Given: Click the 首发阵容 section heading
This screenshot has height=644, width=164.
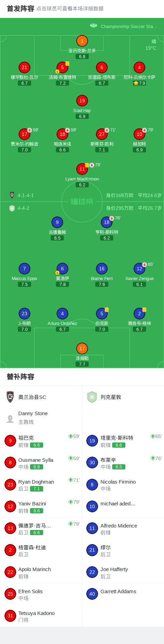Looking at the screenshot, I should point(20,8).
